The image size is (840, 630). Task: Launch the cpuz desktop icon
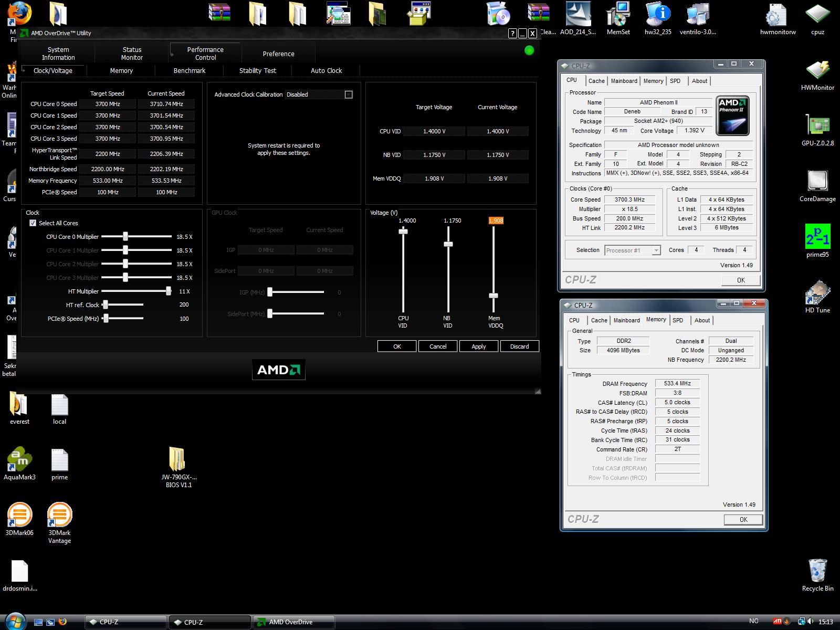pyautogui.click(x=817, y=18)
